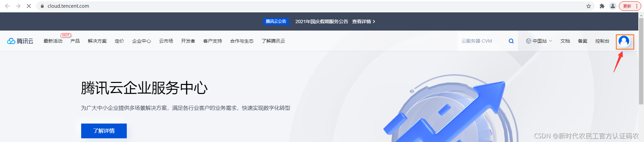Expand the 中国站 region dropdown arrow
This screenshot has height=142, width=644.
point(550,41)
